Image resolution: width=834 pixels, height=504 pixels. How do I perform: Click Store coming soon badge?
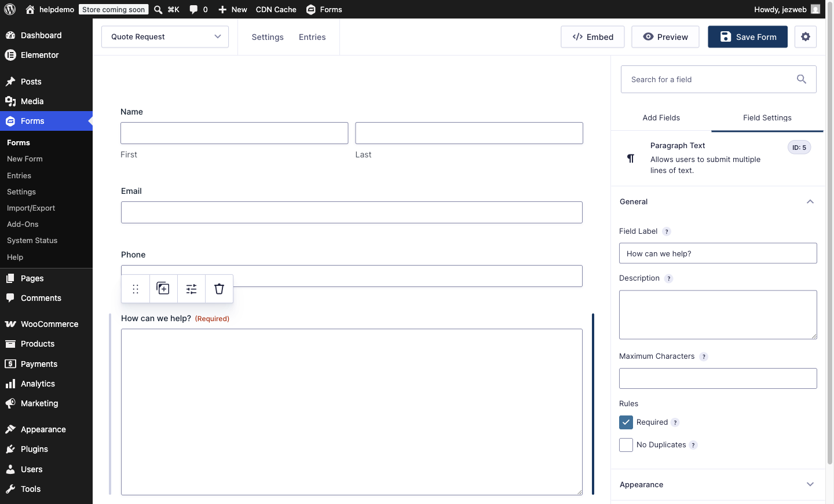coord(114,9)
